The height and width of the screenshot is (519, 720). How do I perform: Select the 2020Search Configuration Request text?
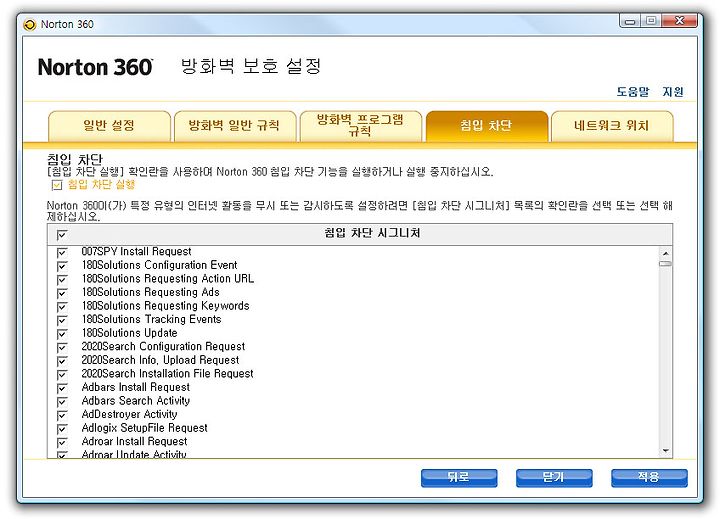pyautogui.click(x=163, y=346)
